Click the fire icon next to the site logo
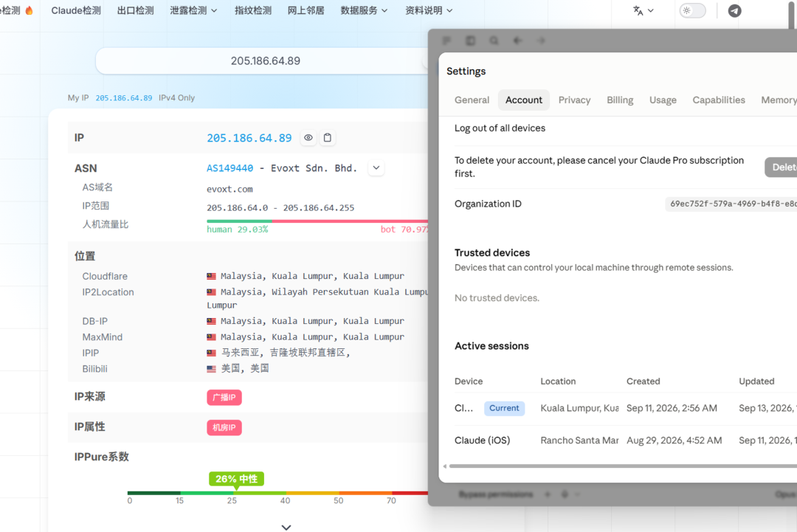This screenshot has width=797, height=532. pos(29,10)
